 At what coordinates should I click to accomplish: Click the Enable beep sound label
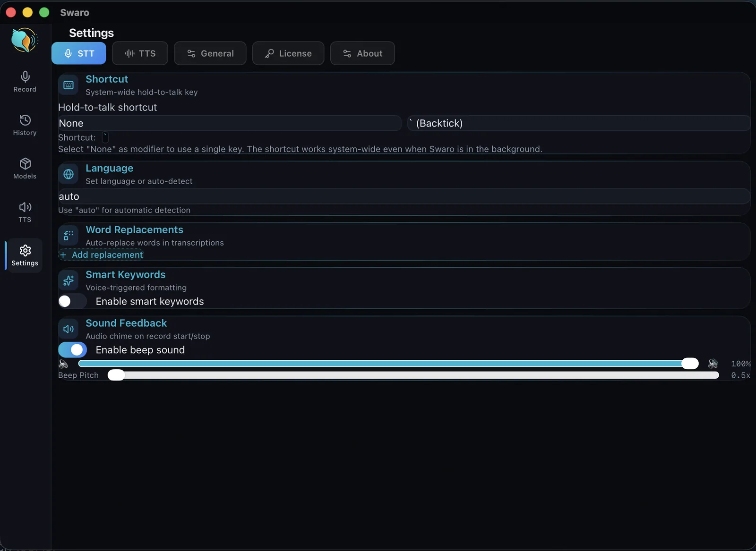point(140,350)
